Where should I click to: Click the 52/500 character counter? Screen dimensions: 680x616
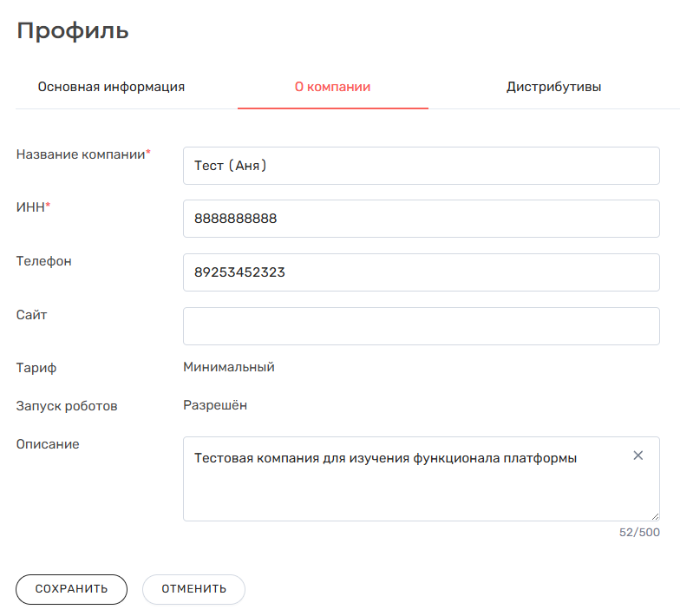tap(639, 532)
